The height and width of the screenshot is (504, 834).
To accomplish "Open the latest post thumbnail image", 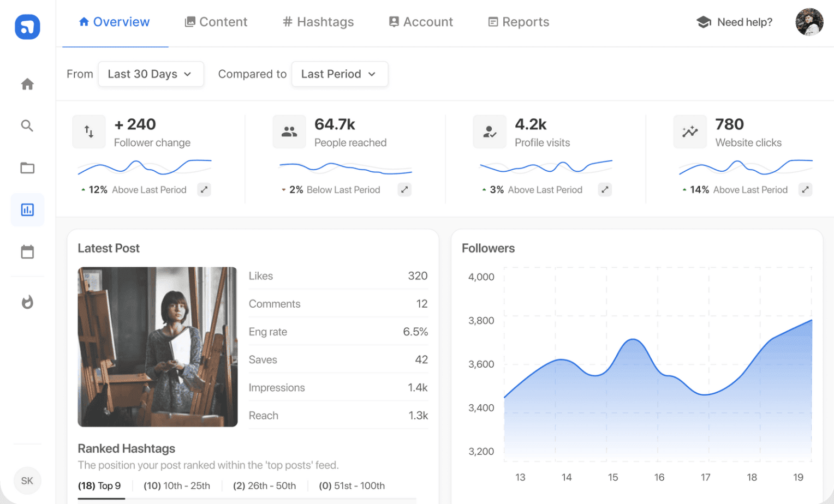I will (158, 347).
